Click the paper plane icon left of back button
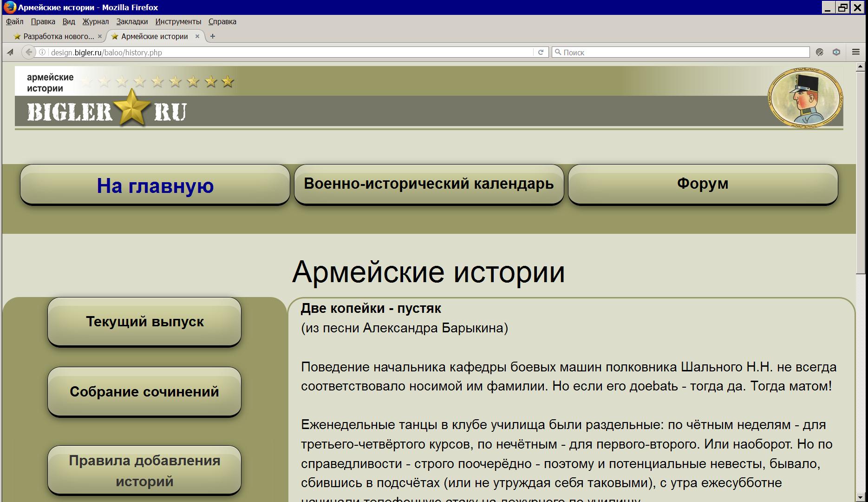This screenshot has width=868, height=502. click(x=10, y=52)
